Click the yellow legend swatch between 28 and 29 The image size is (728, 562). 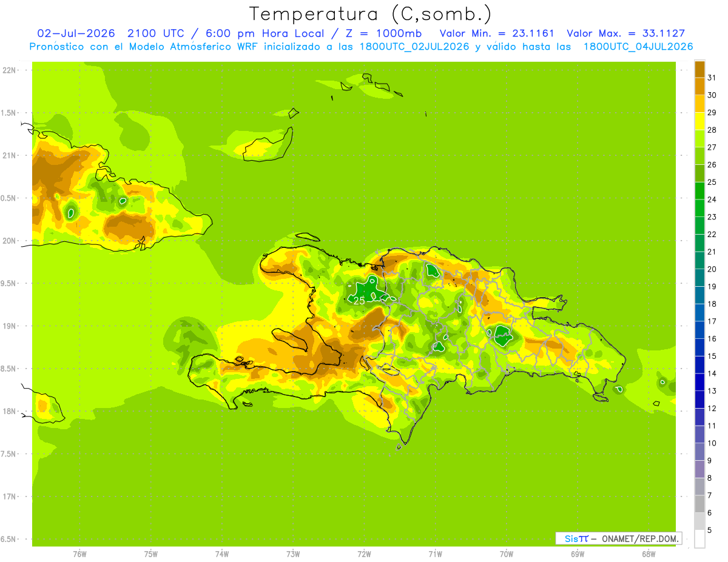pos(699,121)
